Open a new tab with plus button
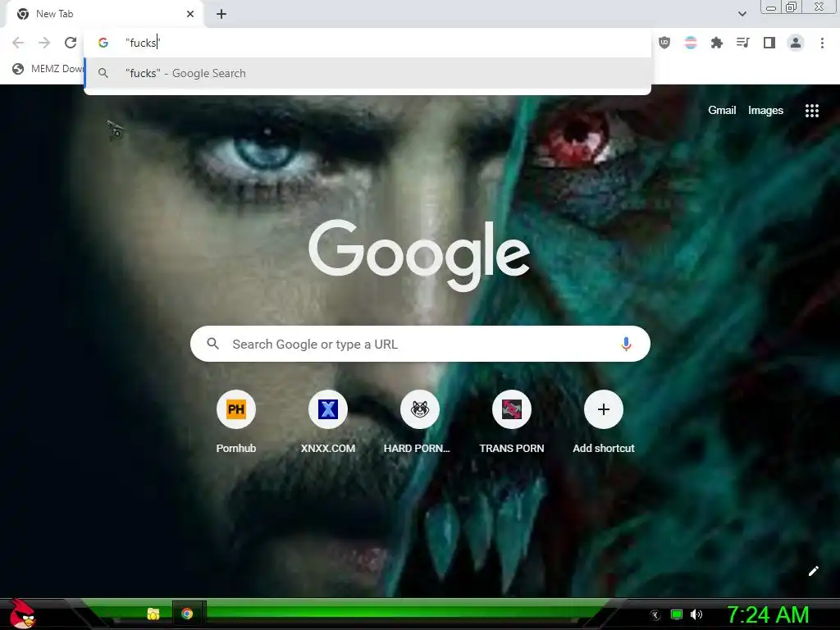This screenshot has height=630, width=840. (x=221, y=14)
